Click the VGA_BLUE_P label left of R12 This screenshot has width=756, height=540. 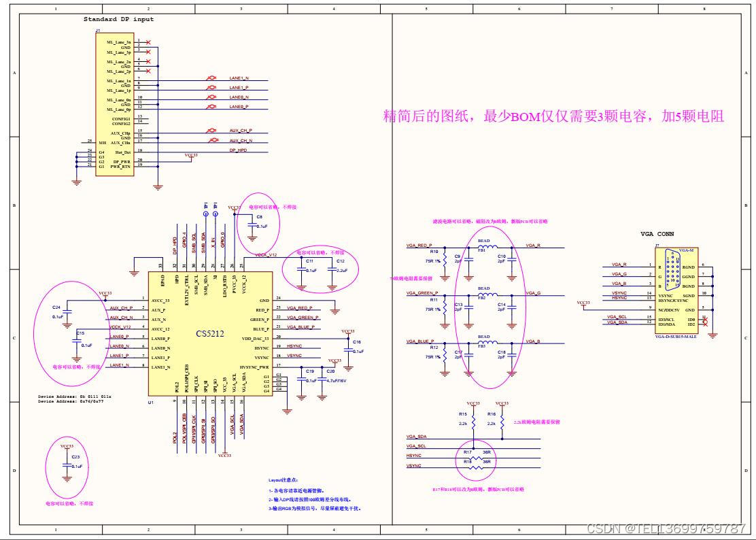point(420,341)
